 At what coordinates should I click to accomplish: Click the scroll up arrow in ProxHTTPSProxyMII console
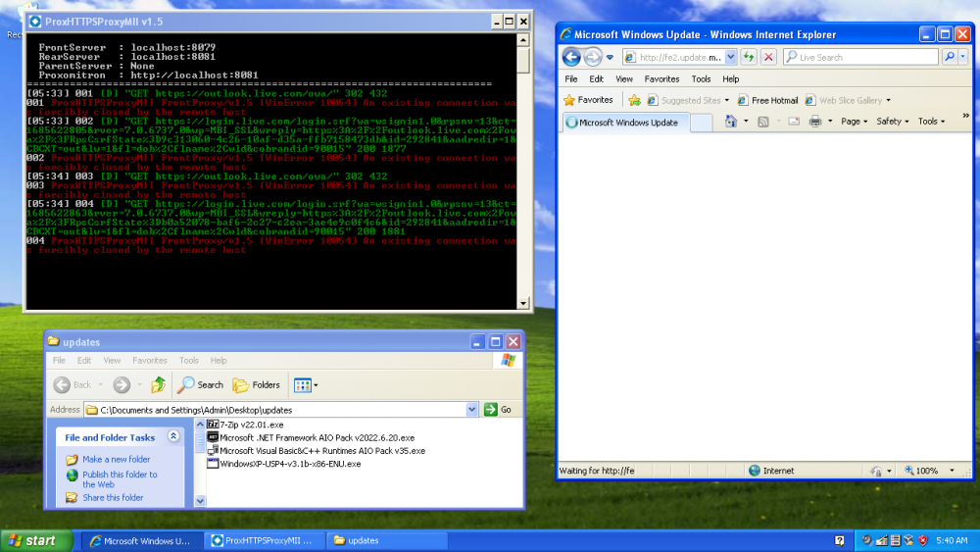click(523, 40)
